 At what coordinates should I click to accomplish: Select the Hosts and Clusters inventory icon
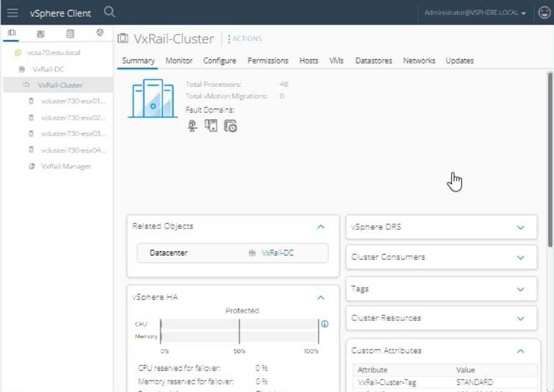click(12, 33)
